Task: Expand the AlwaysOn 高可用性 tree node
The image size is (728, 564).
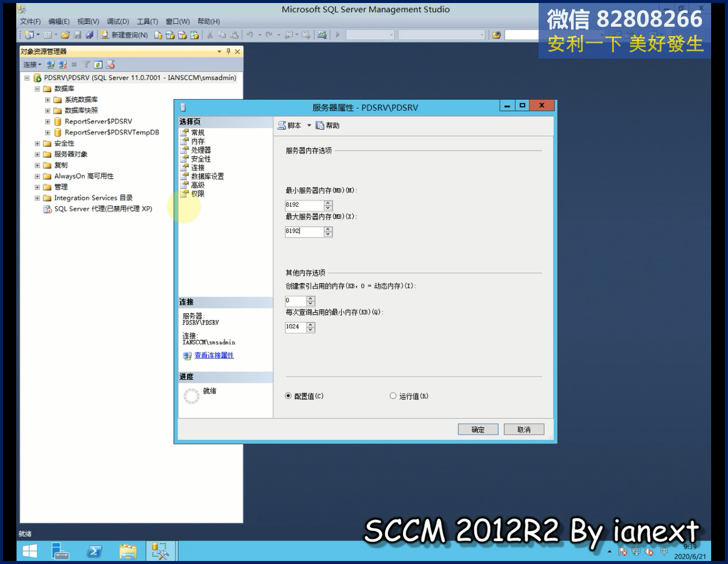Action: [37, 176]
